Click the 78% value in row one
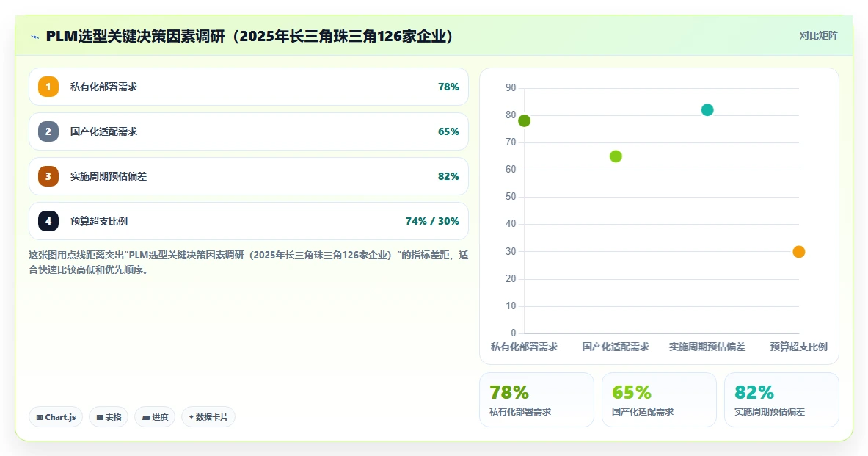 [x=448, y=87]
